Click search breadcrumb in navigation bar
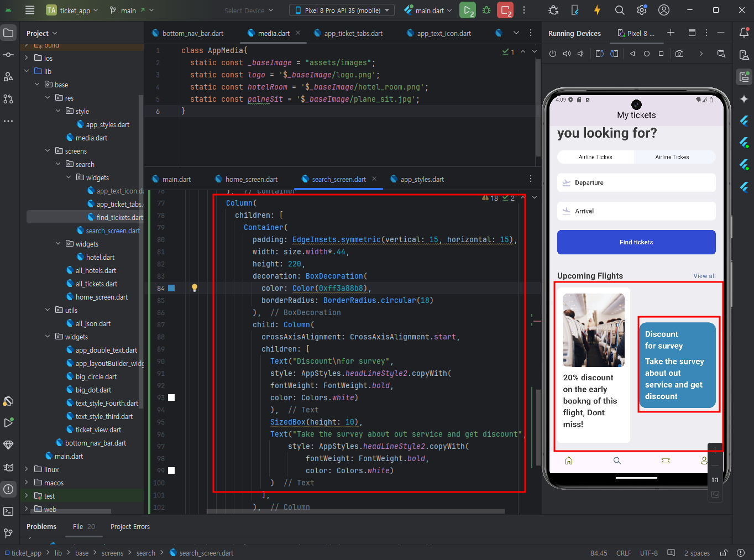 pyautogui.click(x=146, y=553)
